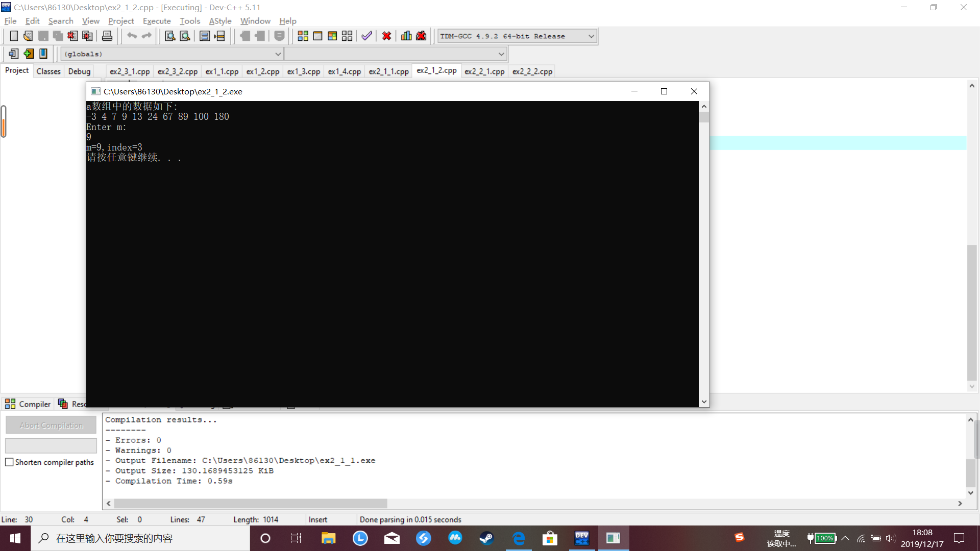Click the compiler log horizontal scrollbar

click(x=250, y=504)
